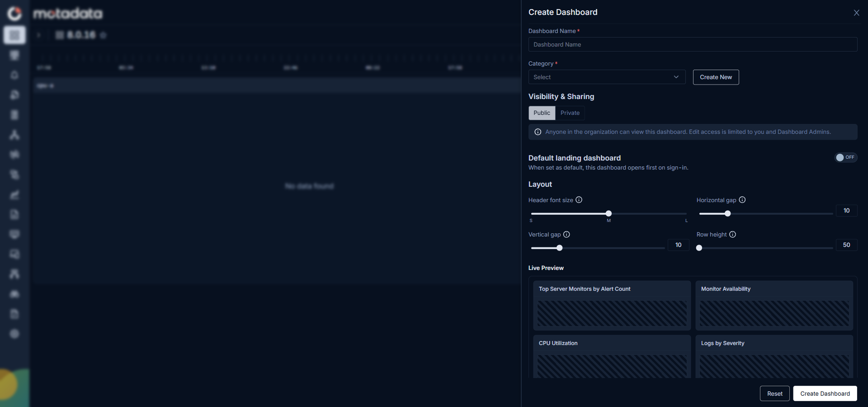Click the Layout section heading
Viewport: 868px width, 407px height.
pos(540,185)
